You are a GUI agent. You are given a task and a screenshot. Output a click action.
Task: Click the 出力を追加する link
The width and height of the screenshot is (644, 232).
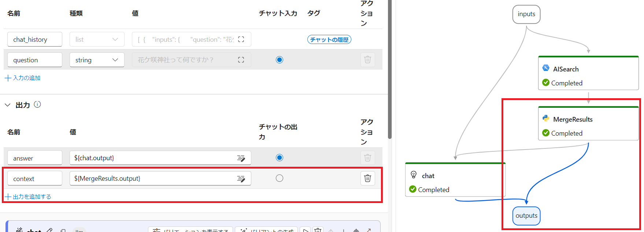(x=28, y=196)
